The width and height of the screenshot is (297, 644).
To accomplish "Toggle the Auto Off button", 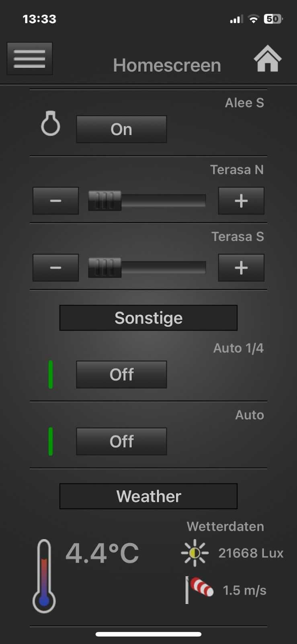I will pos(121,442).
